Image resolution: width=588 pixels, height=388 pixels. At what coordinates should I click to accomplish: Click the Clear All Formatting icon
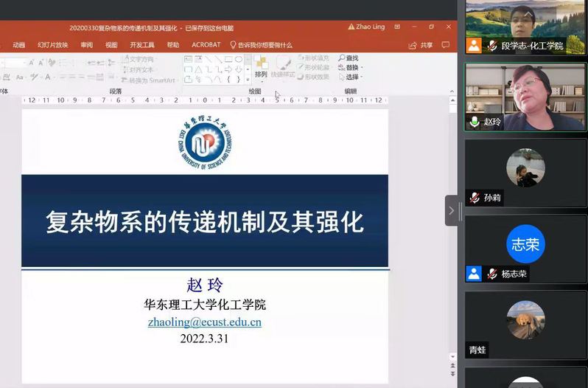tap(52, 63)
